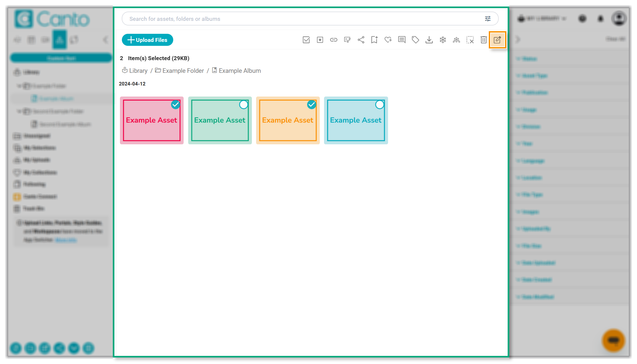637x364 pixels.
Task: Collapse the left sidebar with its chevron
Action: 105,40
